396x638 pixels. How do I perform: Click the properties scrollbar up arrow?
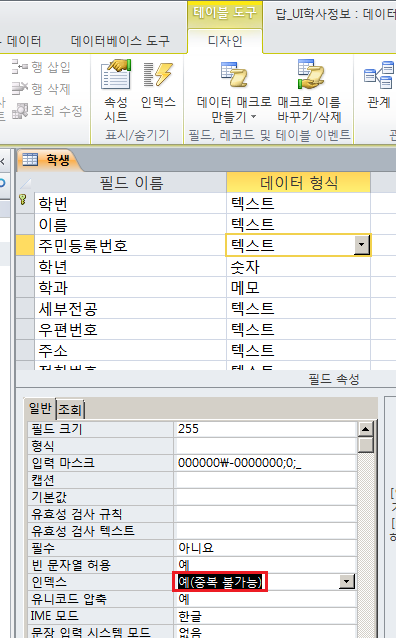coord(365,429)
